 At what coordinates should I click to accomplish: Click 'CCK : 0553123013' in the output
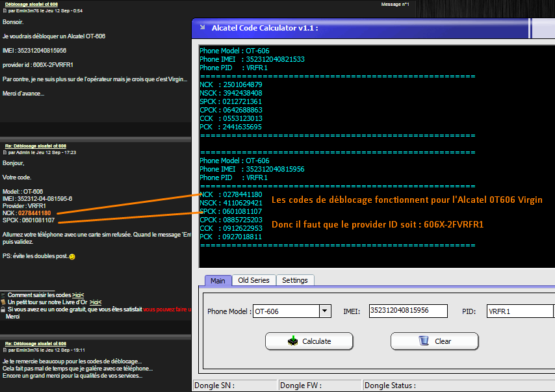(231, 118)
